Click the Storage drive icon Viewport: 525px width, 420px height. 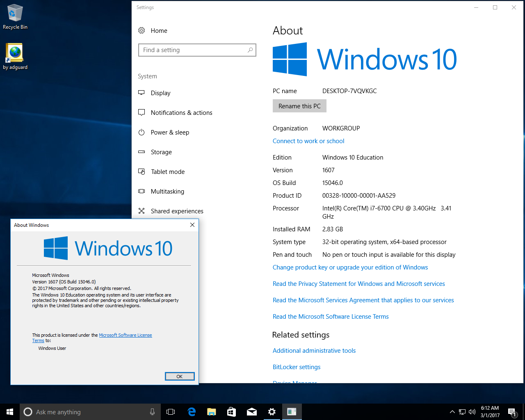tap(142, 152)
